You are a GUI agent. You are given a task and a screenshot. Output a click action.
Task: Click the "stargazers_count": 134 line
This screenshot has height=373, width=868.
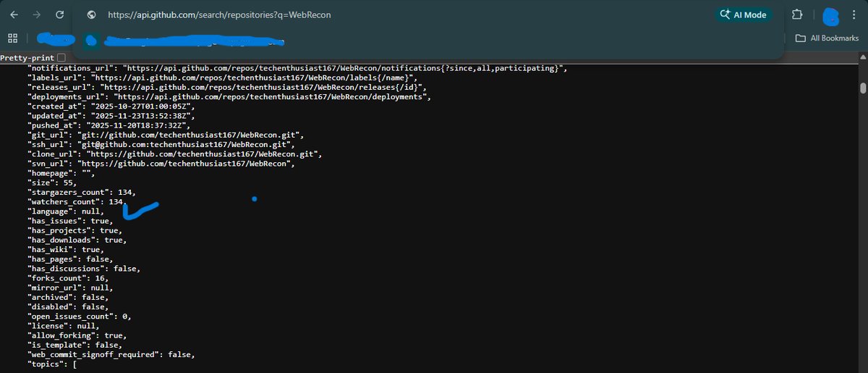(82, 192)
